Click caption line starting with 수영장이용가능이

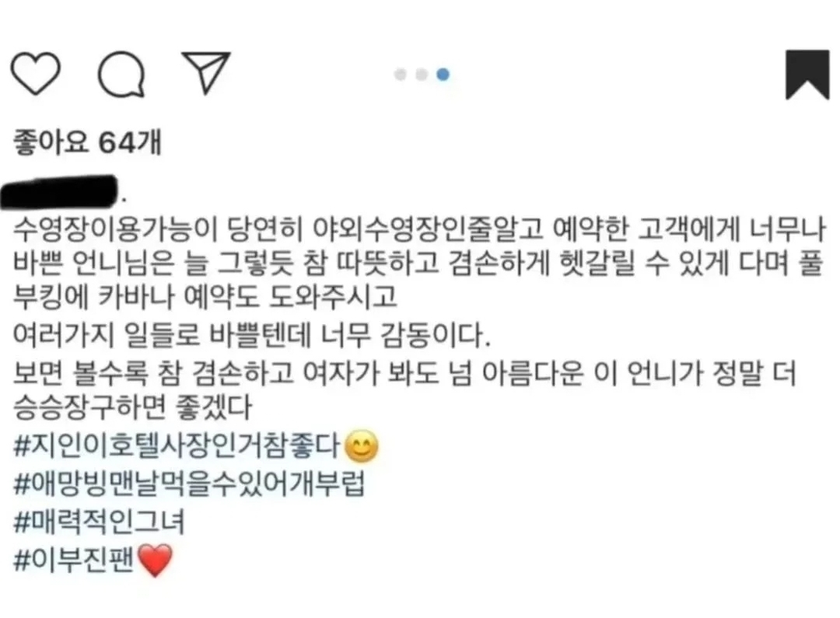[x=419, y=229]
